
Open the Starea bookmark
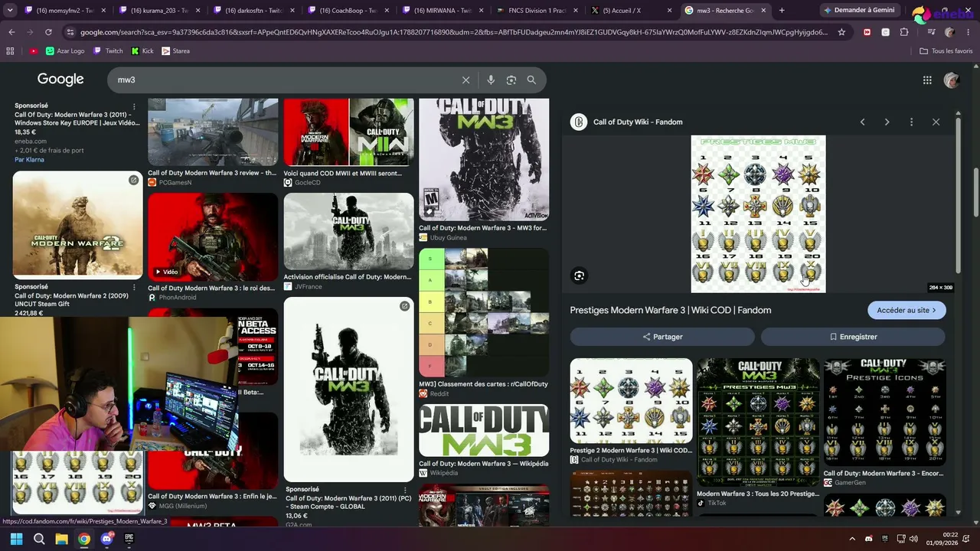(175, 51)
